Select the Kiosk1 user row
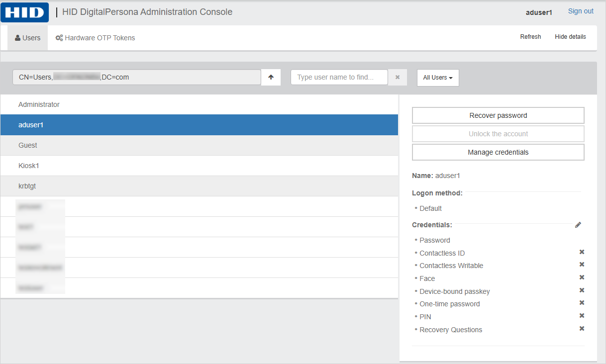This screenshot has height=364, width=606. (x=199, y=166)
